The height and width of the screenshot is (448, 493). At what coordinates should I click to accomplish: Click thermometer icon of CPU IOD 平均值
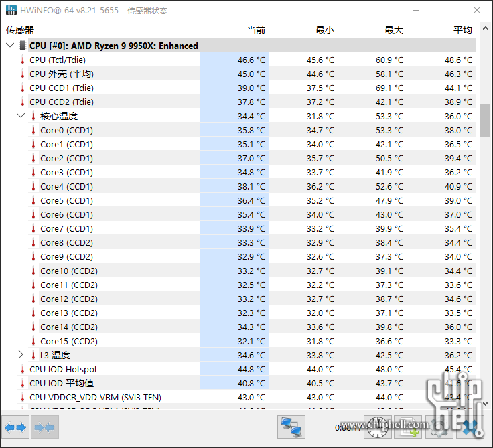point(23,383)
